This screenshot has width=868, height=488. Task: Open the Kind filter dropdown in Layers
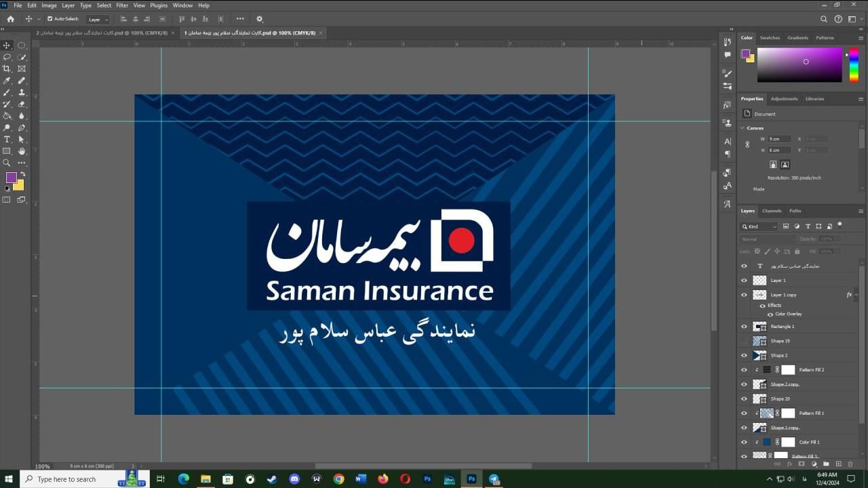[759, 226]
